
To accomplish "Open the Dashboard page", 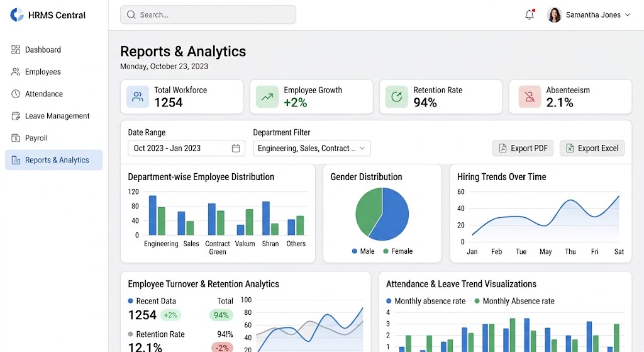I will [x=54, y=50].
